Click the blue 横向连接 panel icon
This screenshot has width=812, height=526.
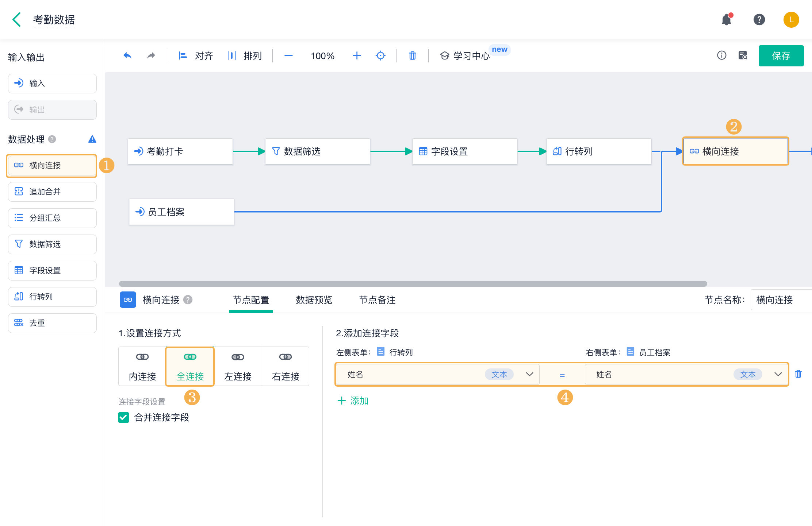[128, 300]
